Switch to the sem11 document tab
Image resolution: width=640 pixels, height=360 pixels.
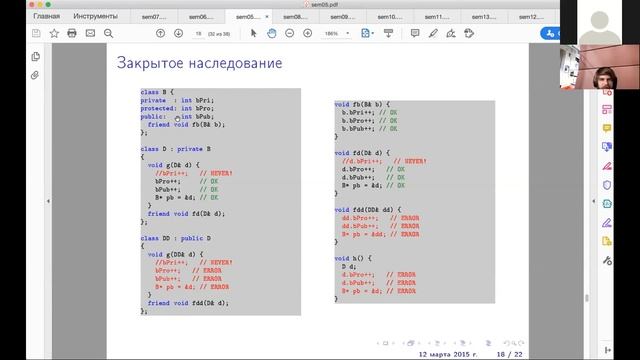tap(437, 17)
